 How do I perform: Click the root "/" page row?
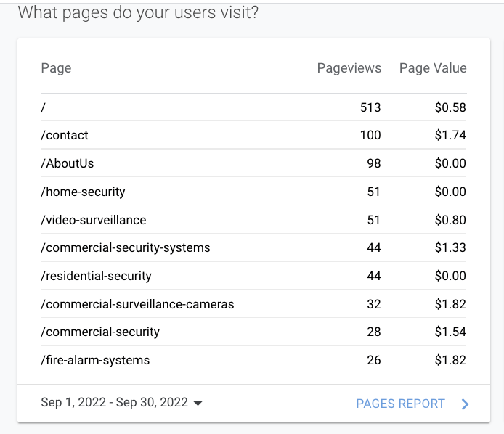44,107
